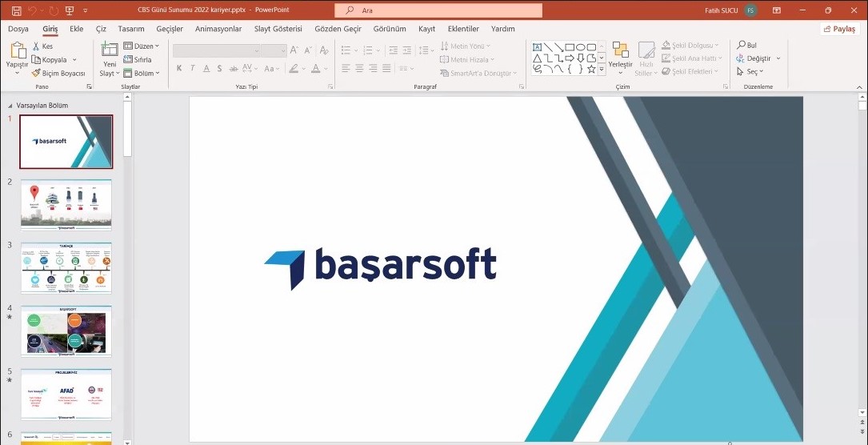
Task: Toggle bulleted list
Action: [346, 50]
